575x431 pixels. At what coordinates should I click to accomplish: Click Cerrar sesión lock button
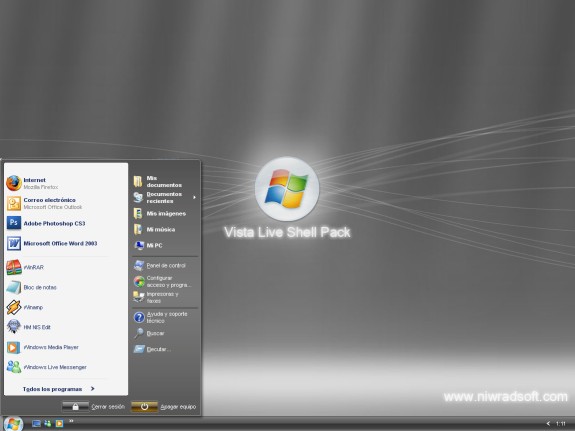(75, 406)
